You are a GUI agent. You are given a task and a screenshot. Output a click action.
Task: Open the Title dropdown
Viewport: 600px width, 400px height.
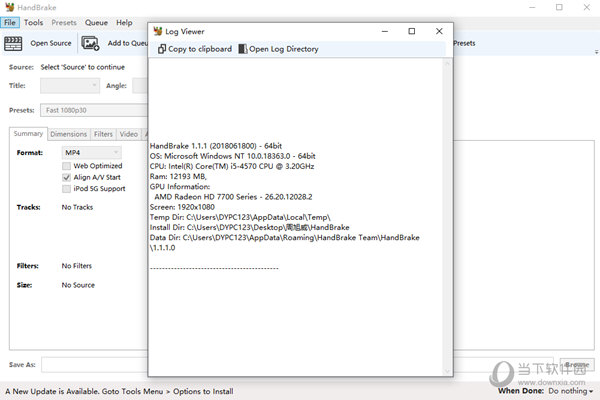pyautogui.click(x=70, y=86)
